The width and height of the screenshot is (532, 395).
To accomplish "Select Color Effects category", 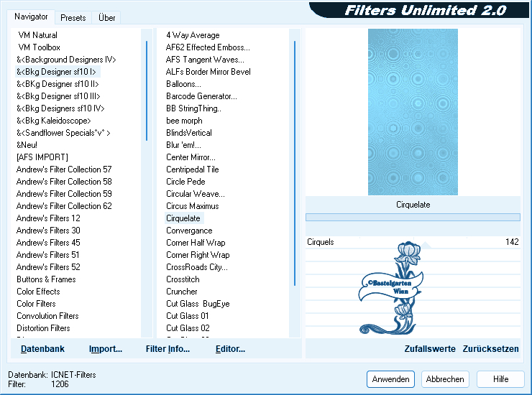I will point(38,292).
